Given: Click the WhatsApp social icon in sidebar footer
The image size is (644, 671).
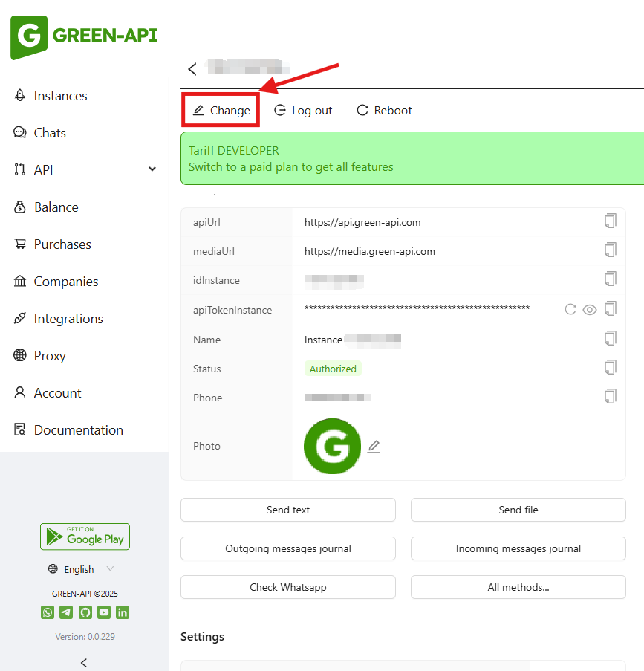Looking at the screenshot, I should click(48, 612).
